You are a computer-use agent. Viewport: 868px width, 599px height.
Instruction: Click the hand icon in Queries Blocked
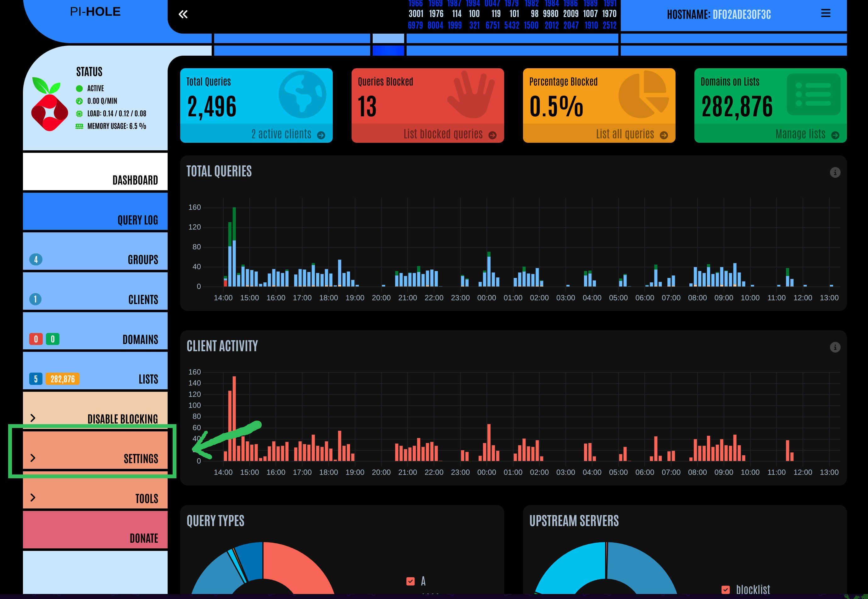pyautogui.click(x=471, y=94)
